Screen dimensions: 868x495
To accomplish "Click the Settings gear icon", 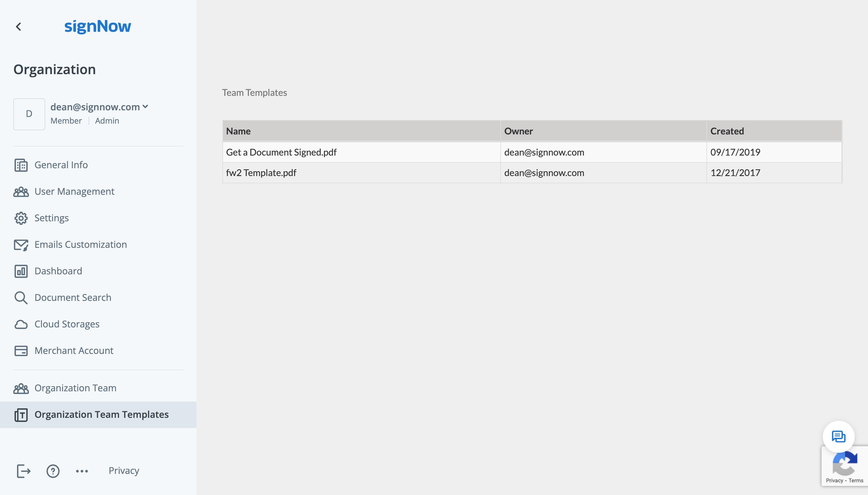I will [x=21, y=218].
